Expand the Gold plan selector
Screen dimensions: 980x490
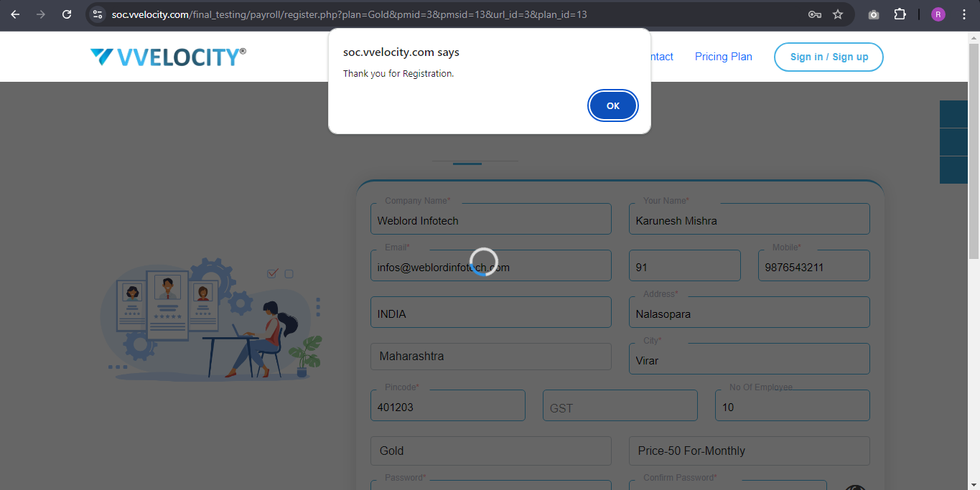[490, 451]
